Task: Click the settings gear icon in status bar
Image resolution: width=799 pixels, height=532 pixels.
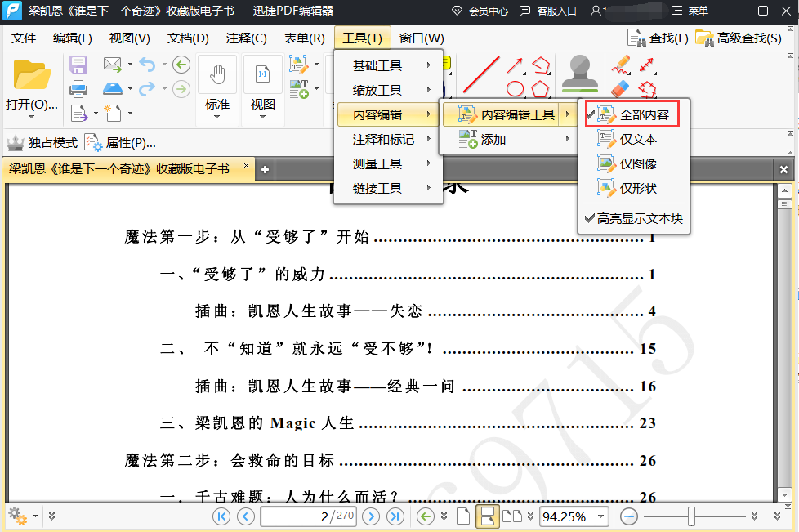Action: point(18,516)
